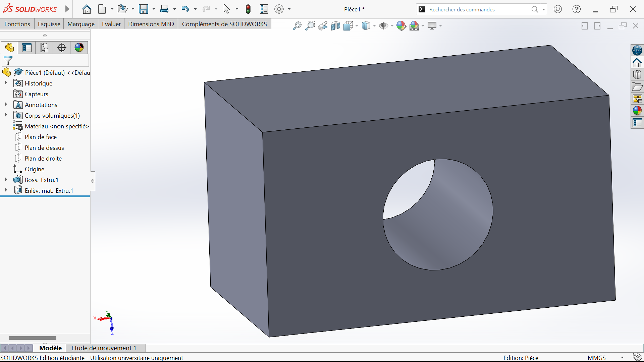This screenshot has height=362, width=644.
Task: Click the filter funnel icon in tree
Action: pyautogui.click(x=8, y=61)
